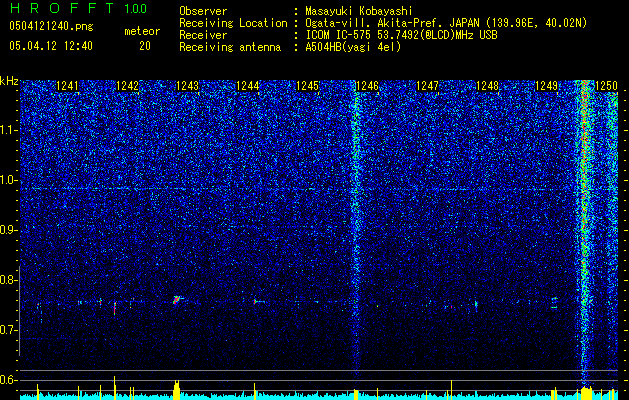The height and width of the screenshot is (400, 629).
Task: Click the 1244 time marker
Action: (248, 86)
